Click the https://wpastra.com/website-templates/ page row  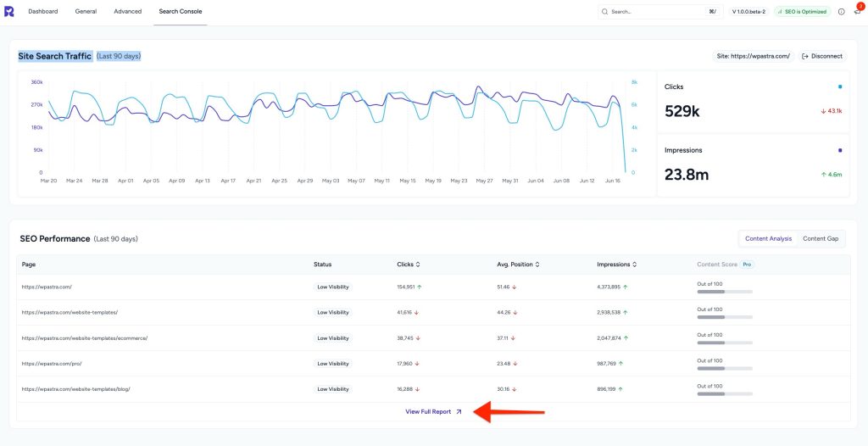click(433, 313)
